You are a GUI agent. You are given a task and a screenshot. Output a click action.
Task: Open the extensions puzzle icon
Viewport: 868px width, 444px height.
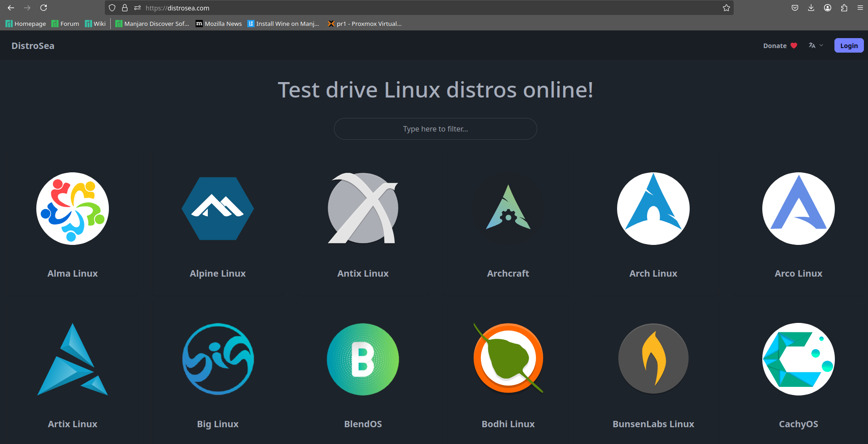844,8
